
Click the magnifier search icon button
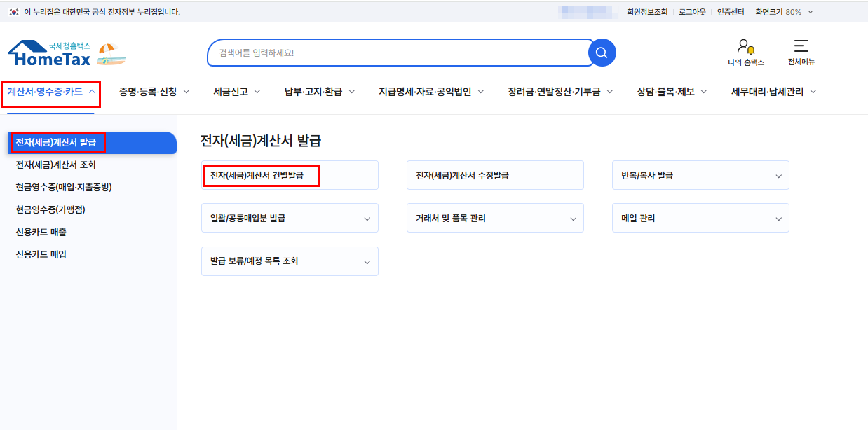click(601, 53)
